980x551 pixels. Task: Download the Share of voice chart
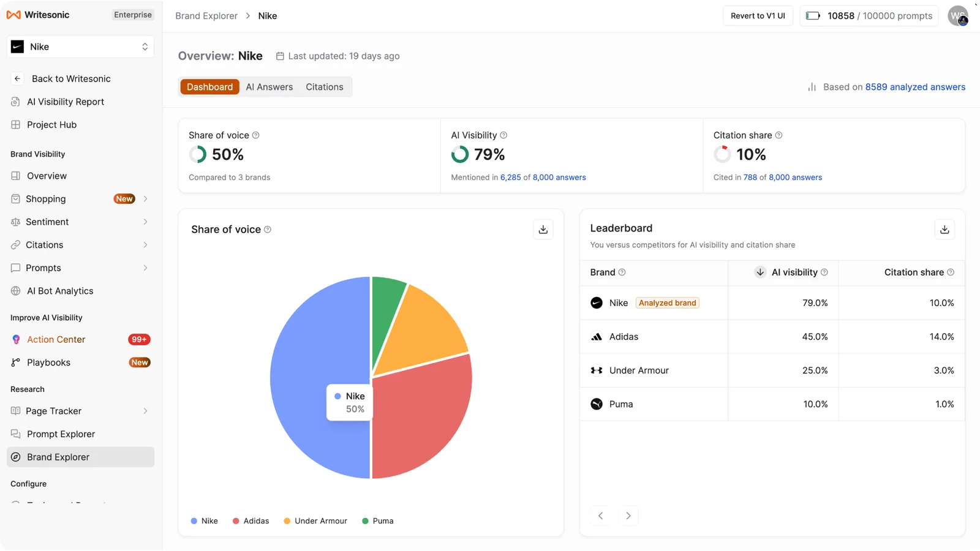click(x=543, y=230)
